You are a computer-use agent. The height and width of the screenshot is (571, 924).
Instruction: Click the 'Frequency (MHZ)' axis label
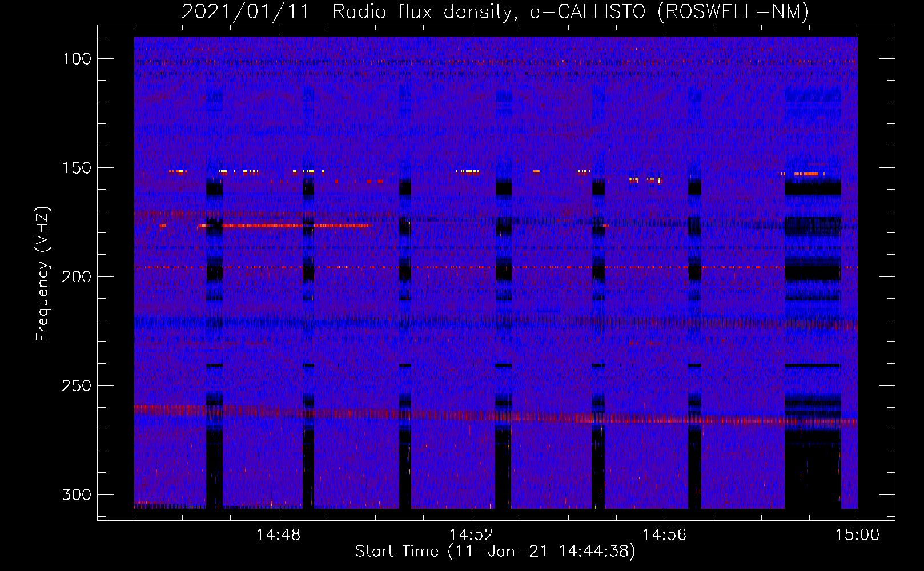point(43,274)
